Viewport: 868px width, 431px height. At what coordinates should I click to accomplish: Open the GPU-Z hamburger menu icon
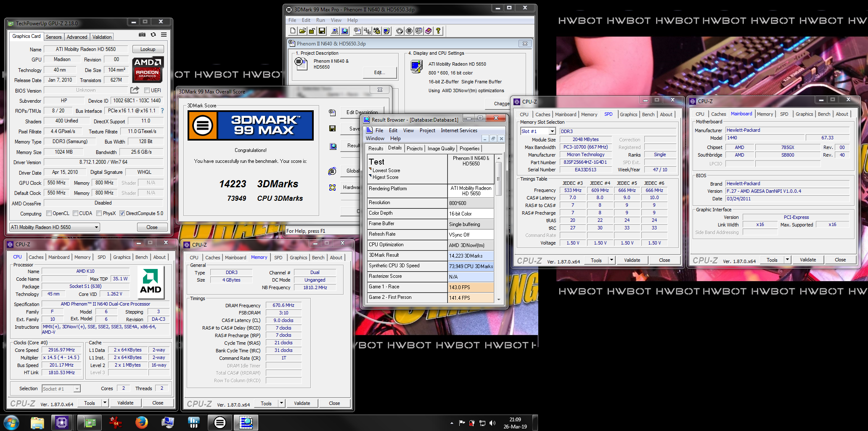(164, 35)
